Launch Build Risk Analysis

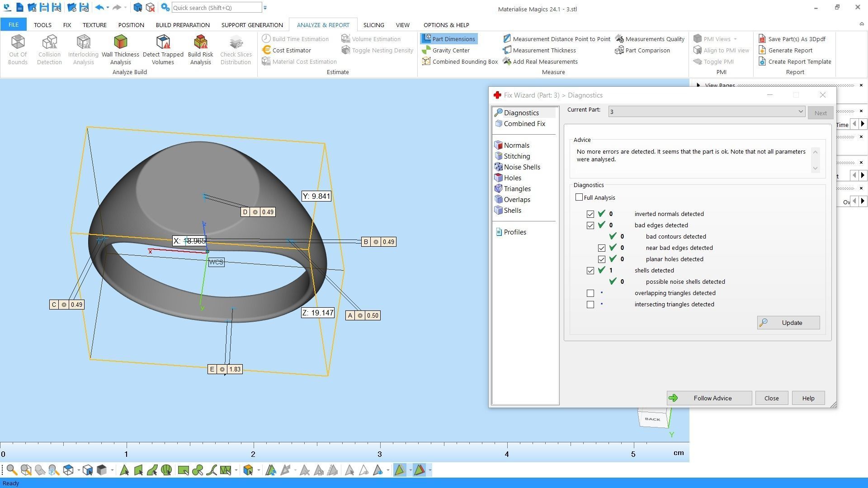point(200,49)
